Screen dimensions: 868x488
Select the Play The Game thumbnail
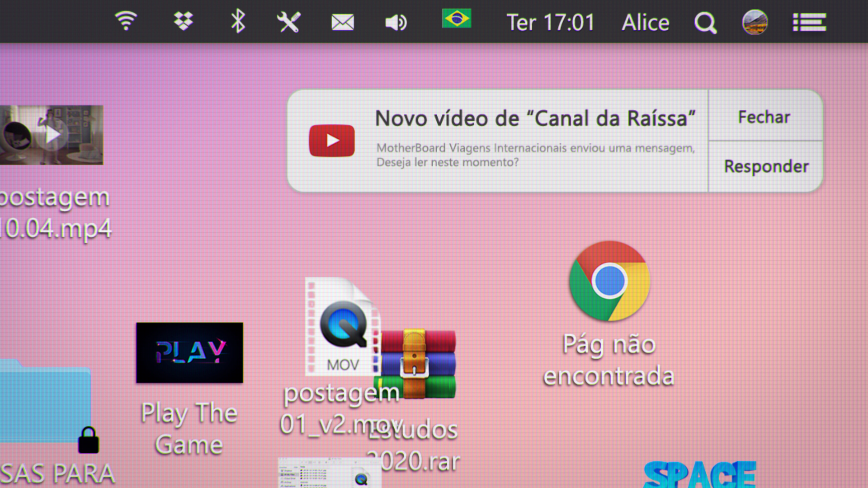tap(189, 353)
